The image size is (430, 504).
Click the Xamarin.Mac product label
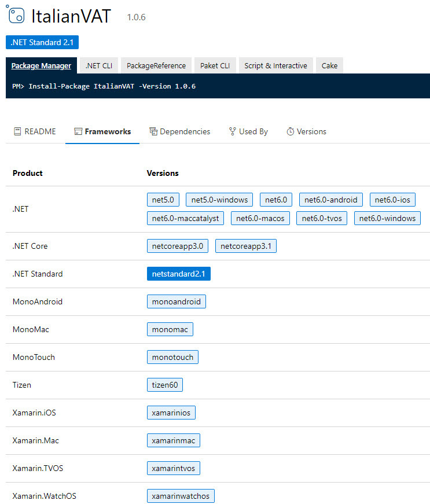36,440
